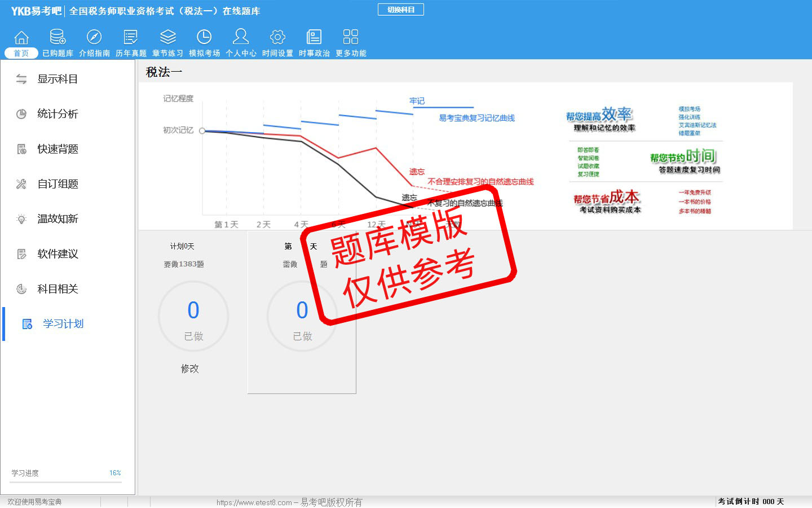Open the 章节练习 layers icon
Image resolution: width=812 pixels, height=508 pixels.
point(167,38)
